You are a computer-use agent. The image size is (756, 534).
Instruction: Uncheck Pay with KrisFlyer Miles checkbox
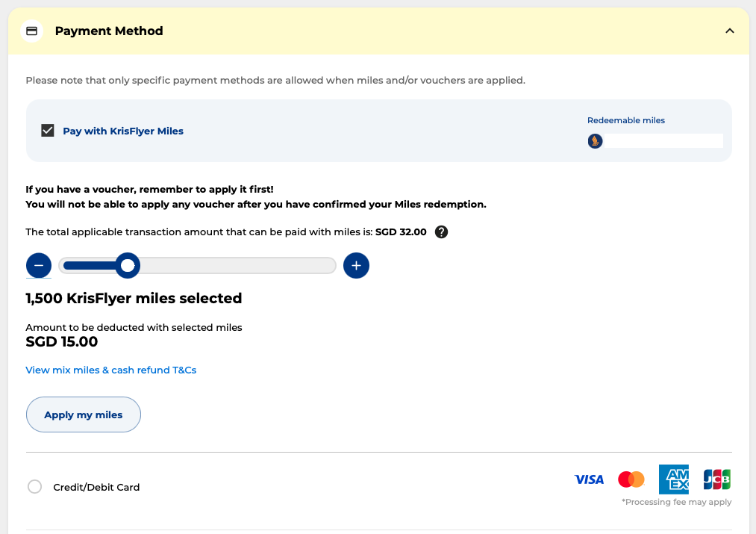coord(47,131)
